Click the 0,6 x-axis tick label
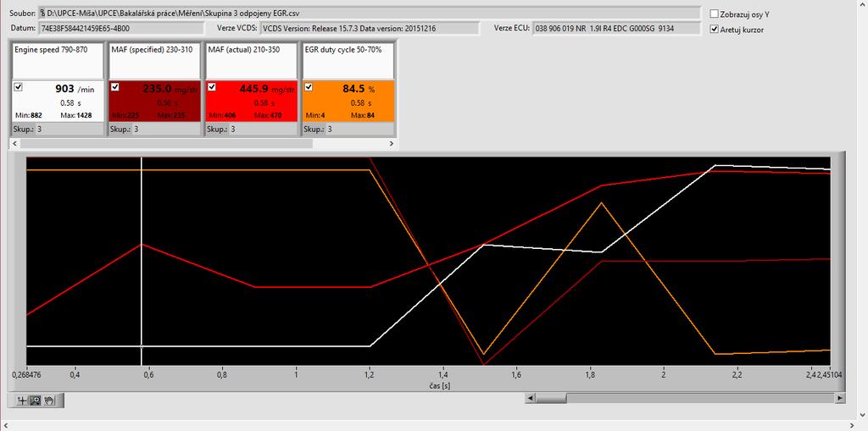 coord(149,374)
